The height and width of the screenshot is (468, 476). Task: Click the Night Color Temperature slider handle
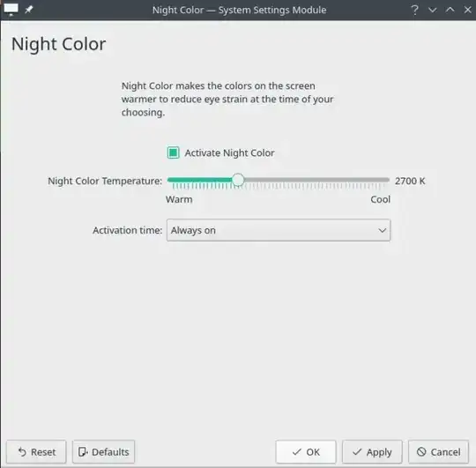(238, 180)
